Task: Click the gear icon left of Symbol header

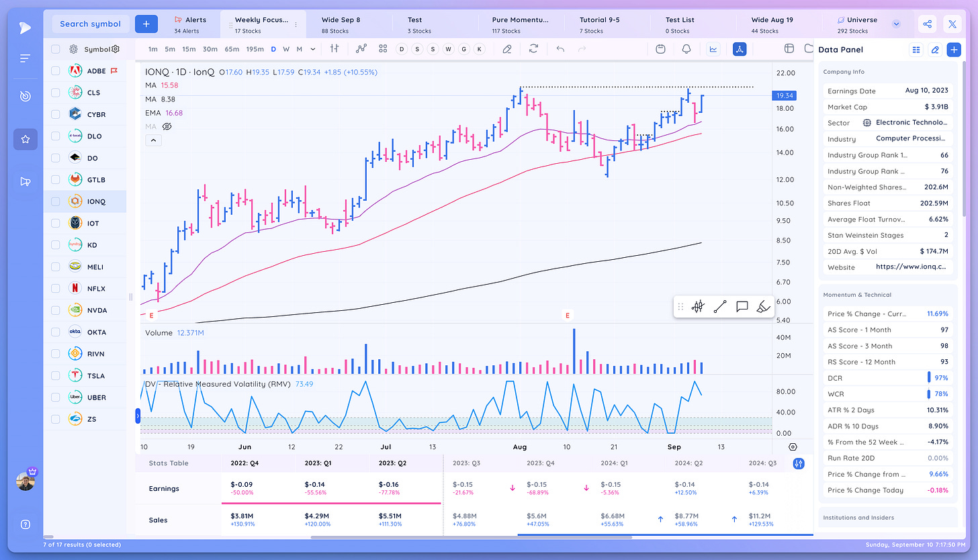Action: click(75, 49)
